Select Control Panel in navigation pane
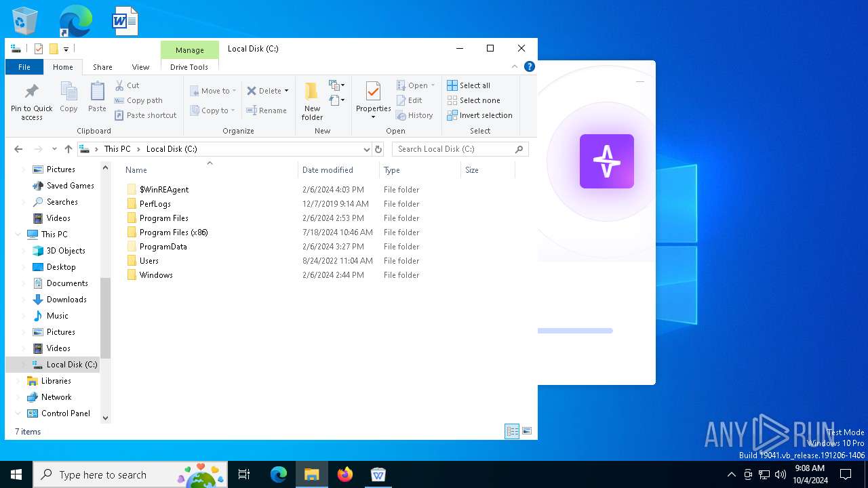The width and height of the screenshot is (868, 488). pyautogui.click(x=65, y=413)
